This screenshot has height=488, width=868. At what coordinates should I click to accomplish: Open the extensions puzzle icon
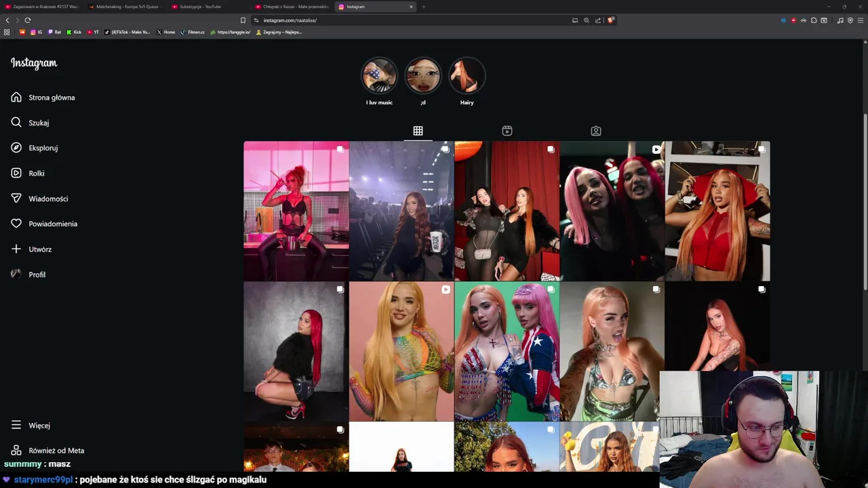click(x=814, y=20)
